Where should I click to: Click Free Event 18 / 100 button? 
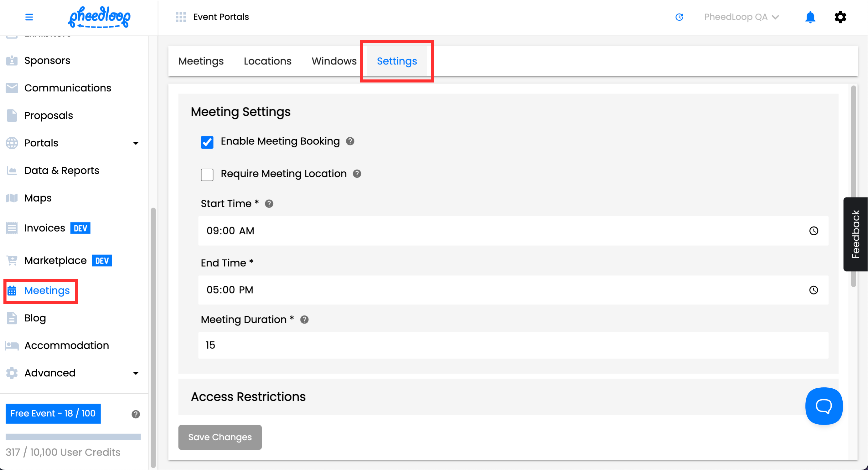53,413
